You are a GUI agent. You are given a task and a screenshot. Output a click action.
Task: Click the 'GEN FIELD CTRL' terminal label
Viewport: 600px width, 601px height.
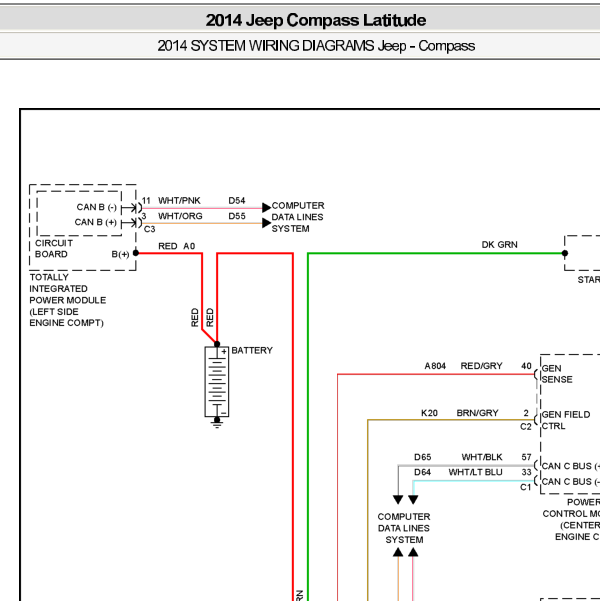tap(565, 420)
